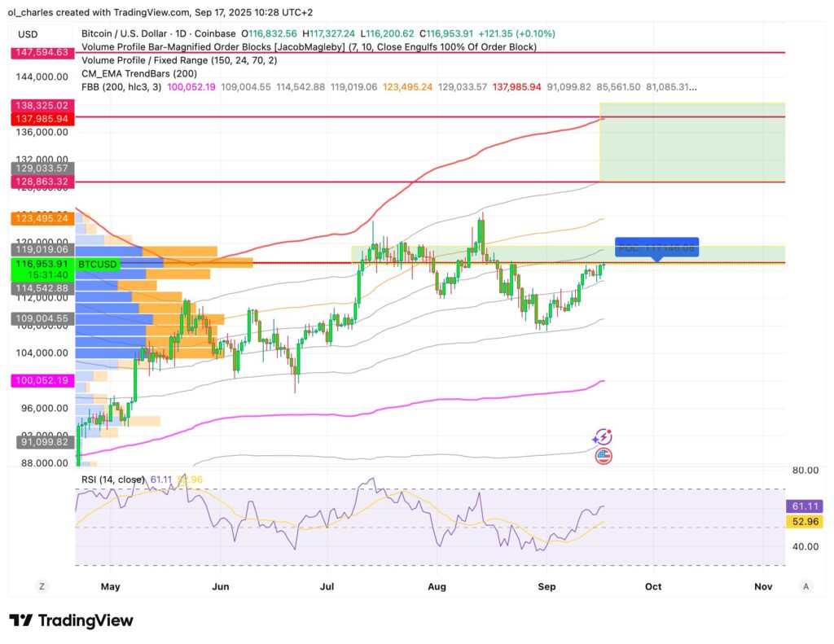Click the 61.11 RSI value badge
This screenshot has width=834, height=644.
[x=804, y=506]
